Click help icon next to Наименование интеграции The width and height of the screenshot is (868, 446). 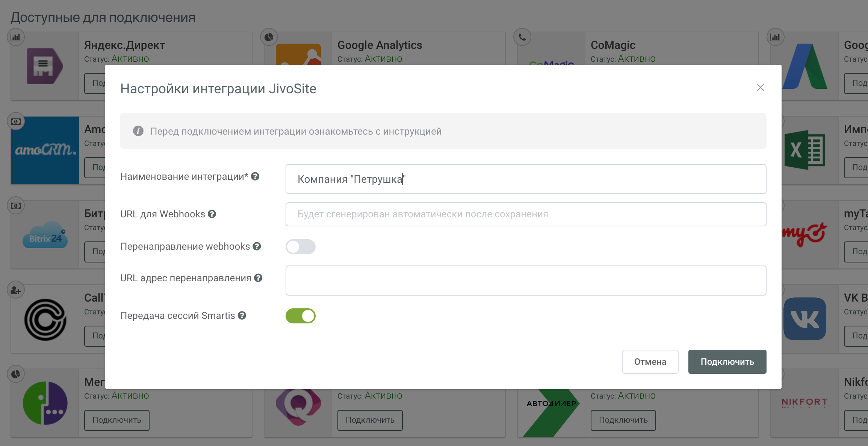click(x=255, y=176)
